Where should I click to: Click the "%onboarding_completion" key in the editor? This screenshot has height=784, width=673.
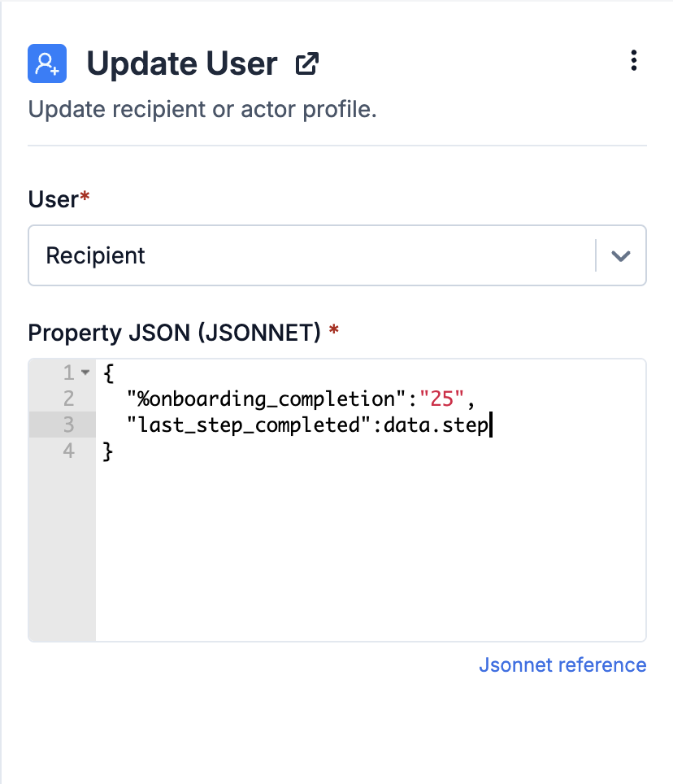266,399
